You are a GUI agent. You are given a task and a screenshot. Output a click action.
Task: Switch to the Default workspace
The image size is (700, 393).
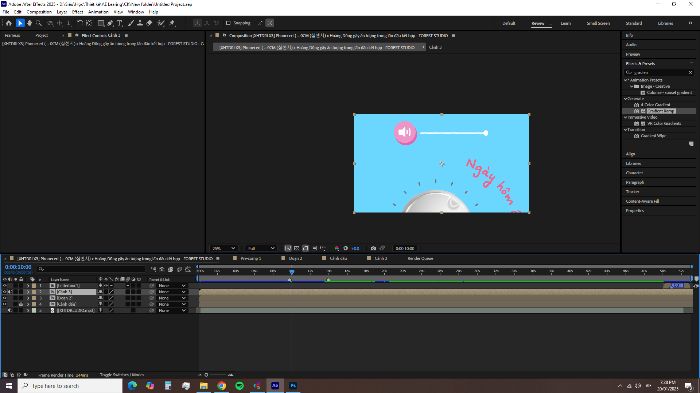[509, 23]
